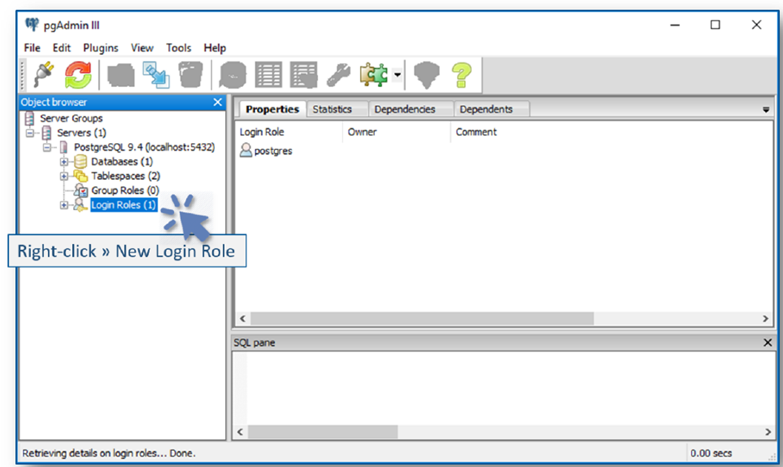Click the Drop object trash icon

pyautogui.click(x=190, y=75)
